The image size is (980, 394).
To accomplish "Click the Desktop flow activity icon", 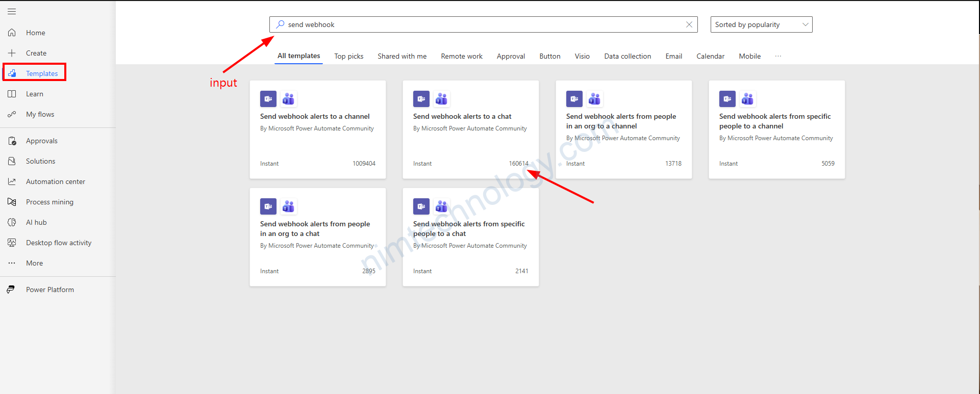I will coord(12,243).
